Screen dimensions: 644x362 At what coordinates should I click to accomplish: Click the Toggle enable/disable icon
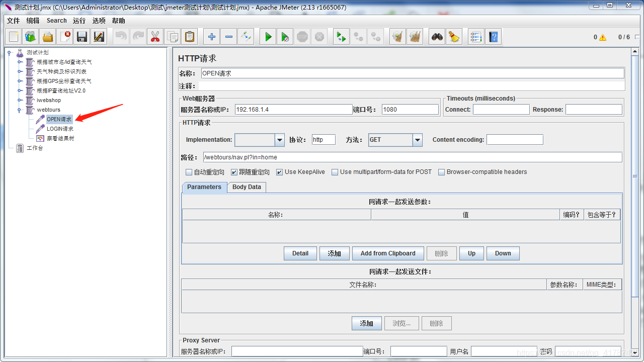(246, 37)
